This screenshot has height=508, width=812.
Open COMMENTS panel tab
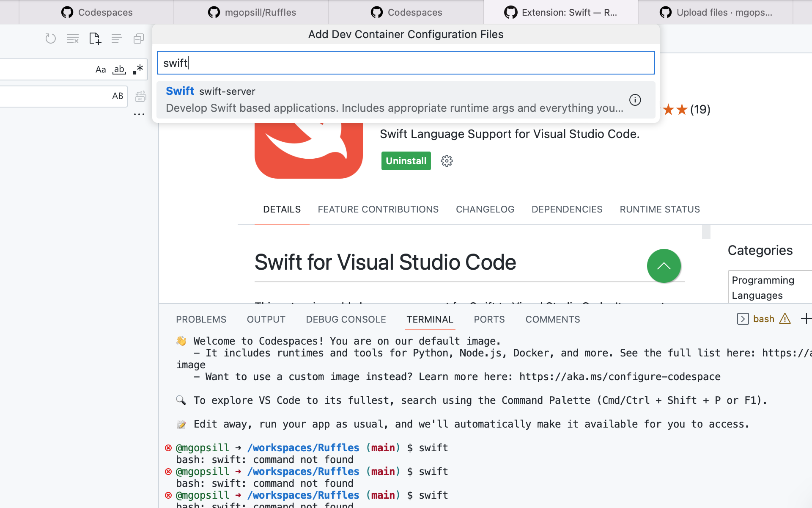tap(553, 319)
